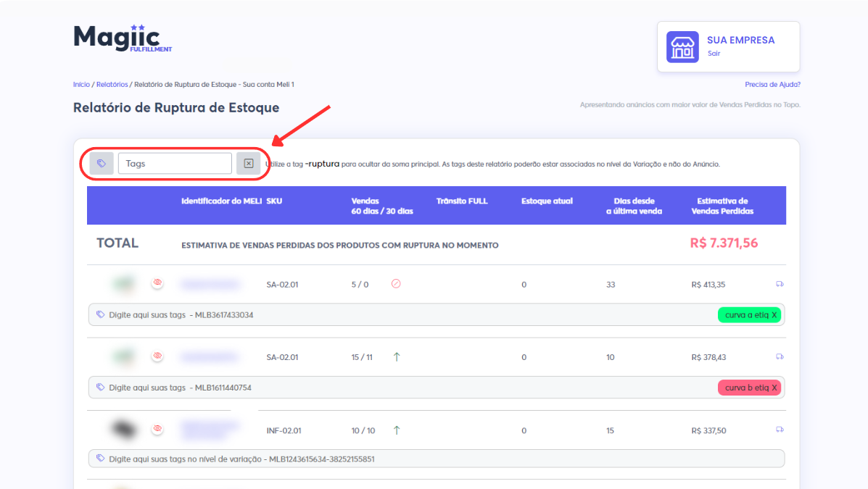Screen dimensions: 868x489
Task: Click the up-arrow trend icon in 10 / 10 row
Action: (x=397, y=430)
